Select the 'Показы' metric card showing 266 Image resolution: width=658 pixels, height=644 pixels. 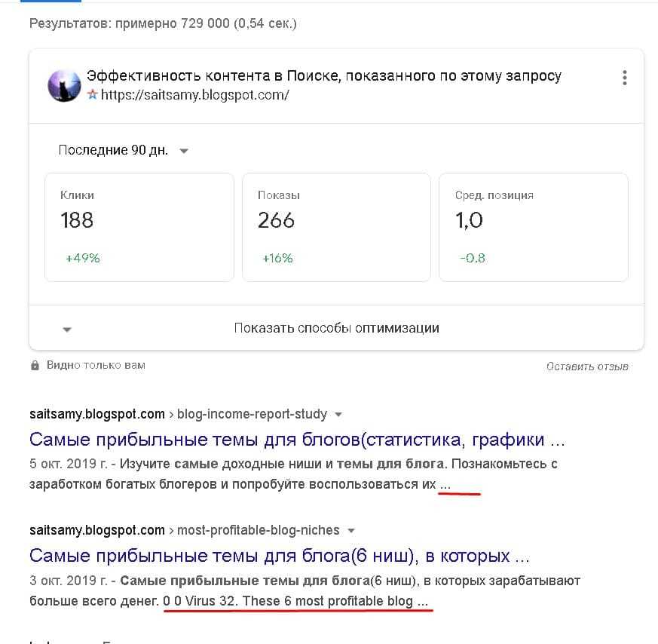[336, 227]
